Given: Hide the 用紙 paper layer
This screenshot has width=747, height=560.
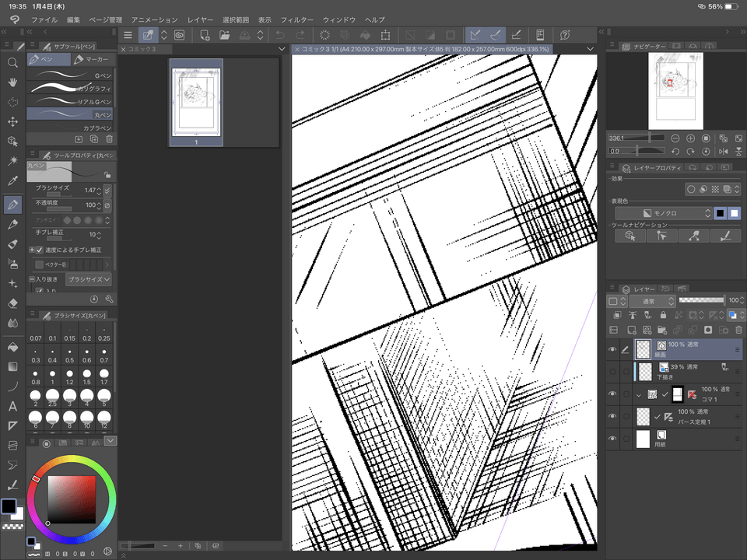Looking at the screenshot, I should pos(612,439).
